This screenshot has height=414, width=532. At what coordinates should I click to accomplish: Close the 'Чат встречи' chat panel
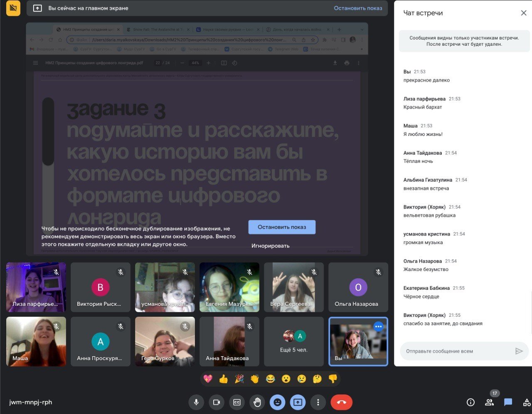tap(523, 13)
